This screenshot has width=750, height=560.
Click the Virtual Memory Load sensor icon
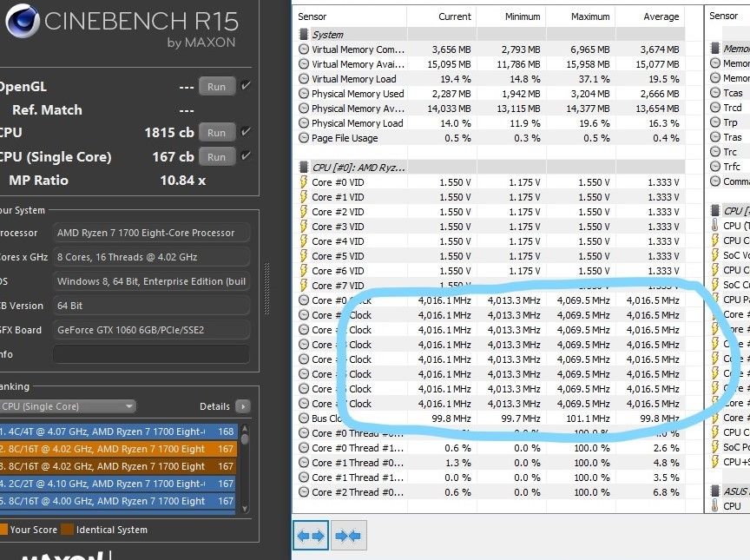303,79
